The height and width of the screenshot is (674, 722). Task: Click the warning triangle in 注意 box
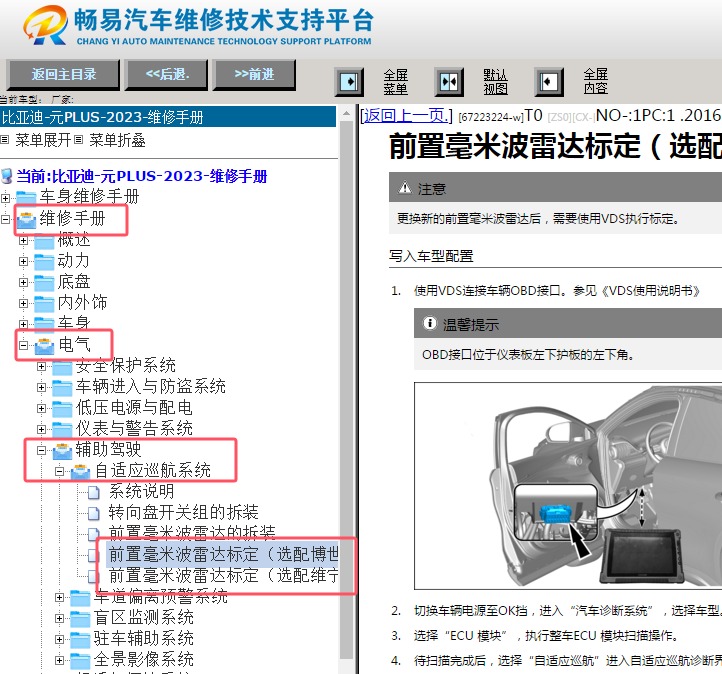405,187
